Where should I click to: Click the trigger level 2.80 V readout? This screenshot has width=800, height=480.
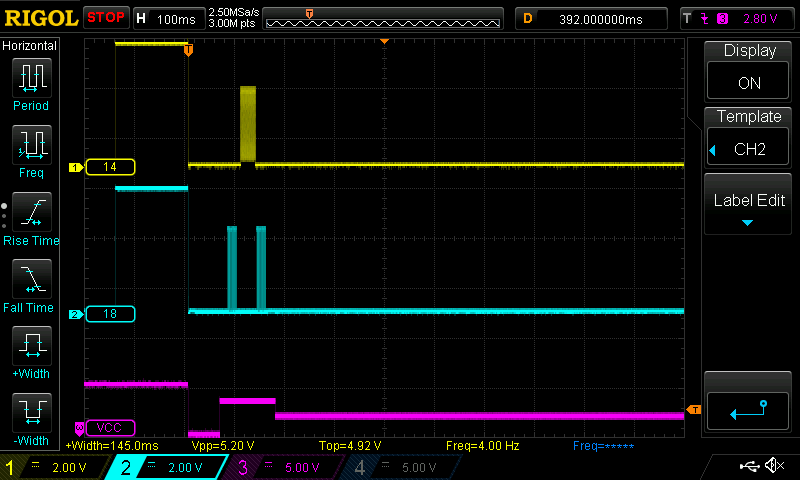pyautogui.click(x=757, y=18)
